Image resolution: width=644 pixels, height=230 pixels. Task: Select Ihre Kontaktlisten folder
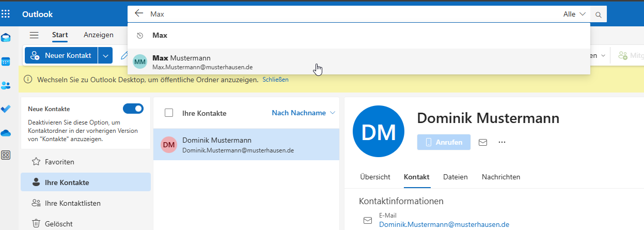click(86, 203)
